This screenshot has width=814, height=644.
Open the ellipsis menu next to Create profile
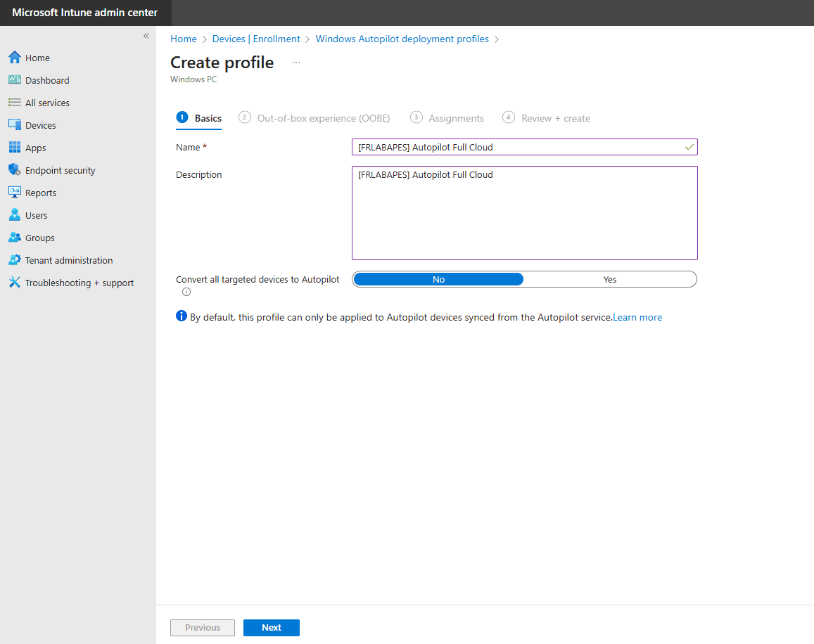295,63
